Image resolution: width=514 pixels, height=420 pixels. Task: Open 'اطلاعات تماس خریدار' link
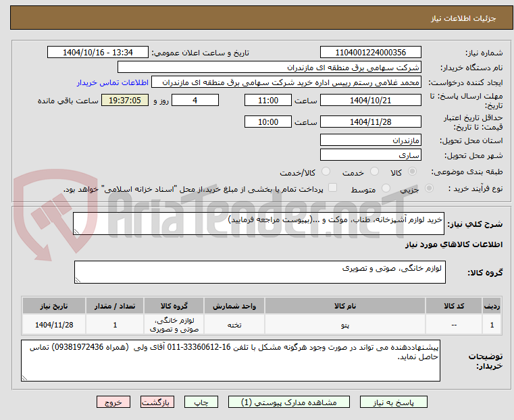pos(113,82)
